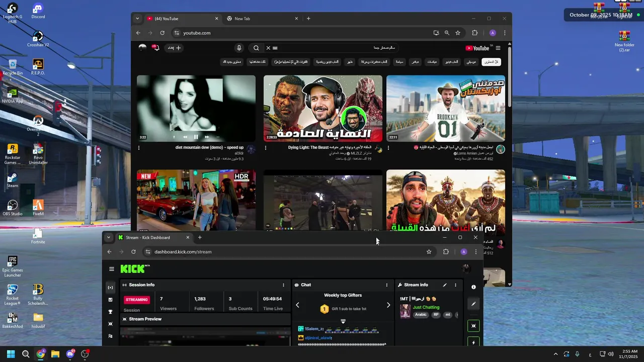Image resolution: width=644 pixels, height=362 pixels.
Task: Reload the Kick dashboard page
Action: [133, 251]
